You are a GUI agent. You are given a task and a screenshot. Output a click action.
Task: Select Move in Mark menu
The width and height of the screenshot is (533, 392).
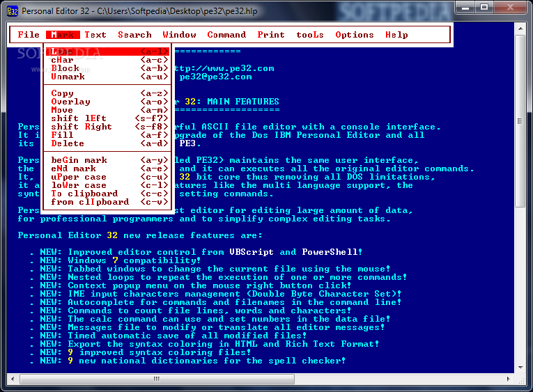(107, 110)
